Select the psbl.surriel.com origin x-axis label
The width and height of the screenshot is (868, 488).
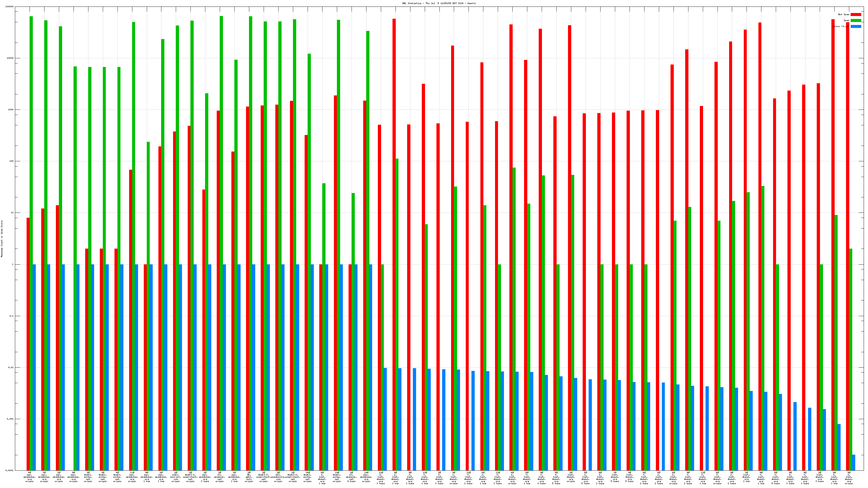coord(175,477)
